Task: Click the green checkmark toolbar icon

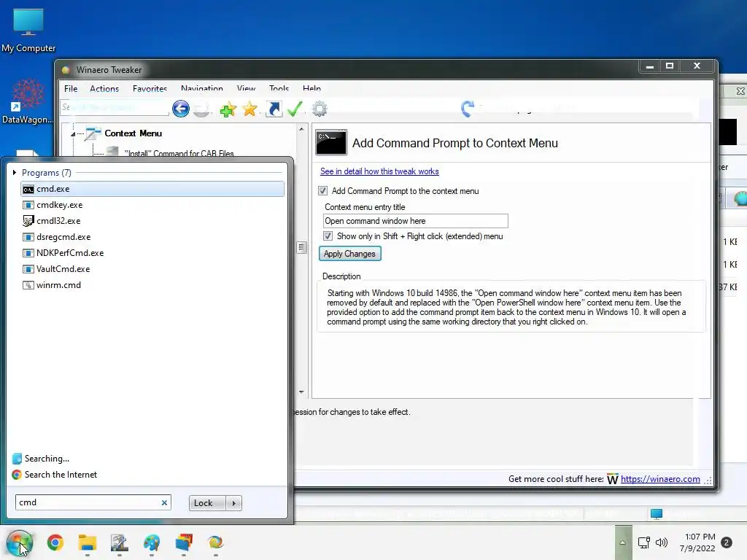Action: pos(295,109)
